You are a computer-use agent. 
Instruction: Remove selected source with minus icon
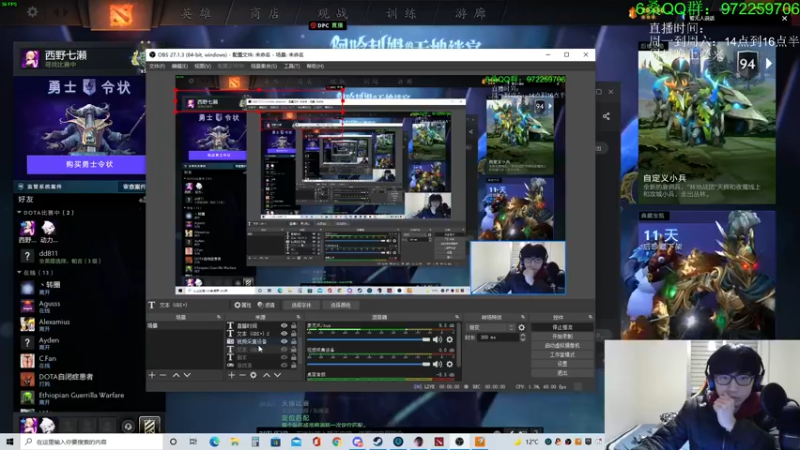(242, 375)
